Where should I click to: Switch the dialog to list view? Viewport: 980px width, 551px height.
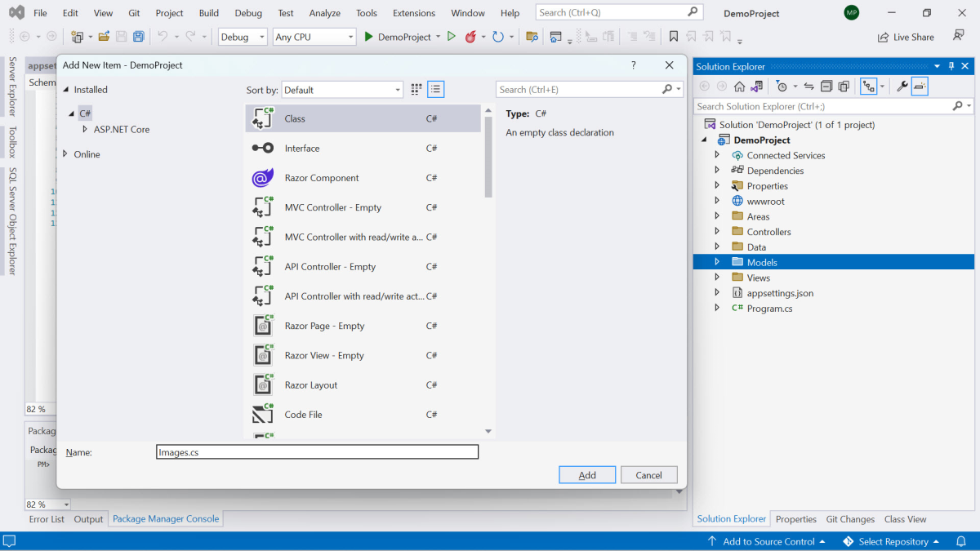pyautogui.click(x=436, y=90)
